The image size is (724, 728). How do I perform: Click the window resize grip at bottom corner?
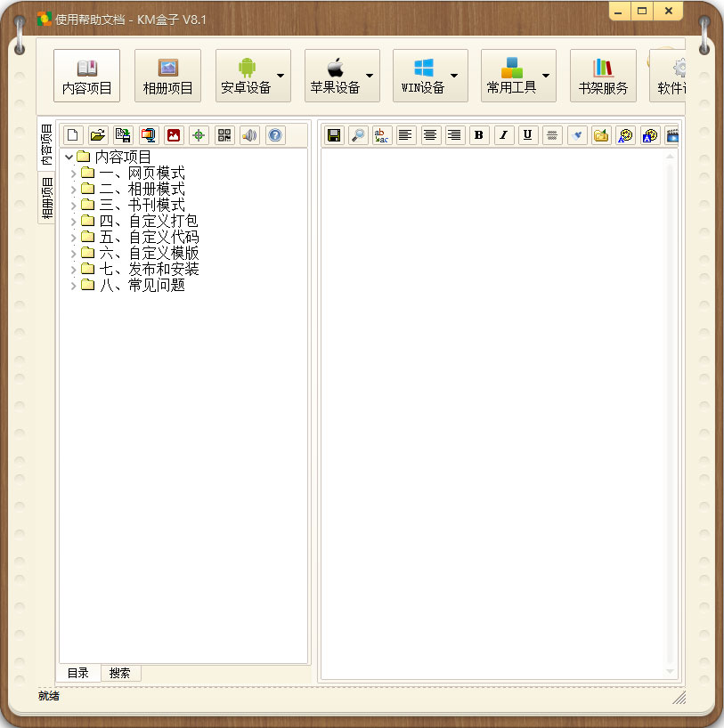click(x=679, y=698)
